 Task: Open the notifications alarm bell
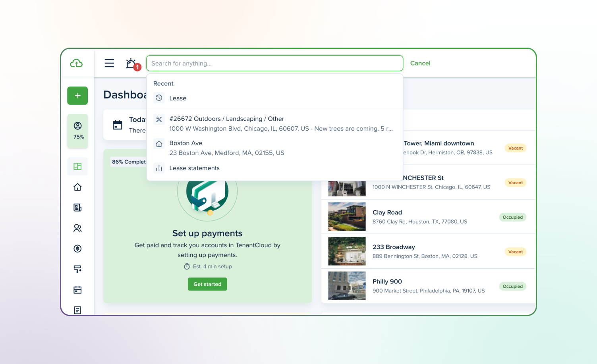tap(133, 64)
